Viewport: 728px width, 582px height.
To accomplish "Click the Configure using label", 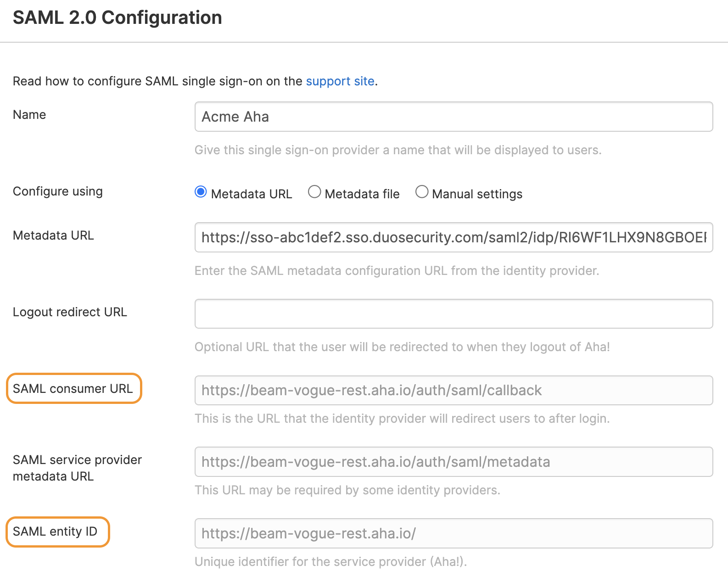I will pyautogui.click(x=57, y=191).
